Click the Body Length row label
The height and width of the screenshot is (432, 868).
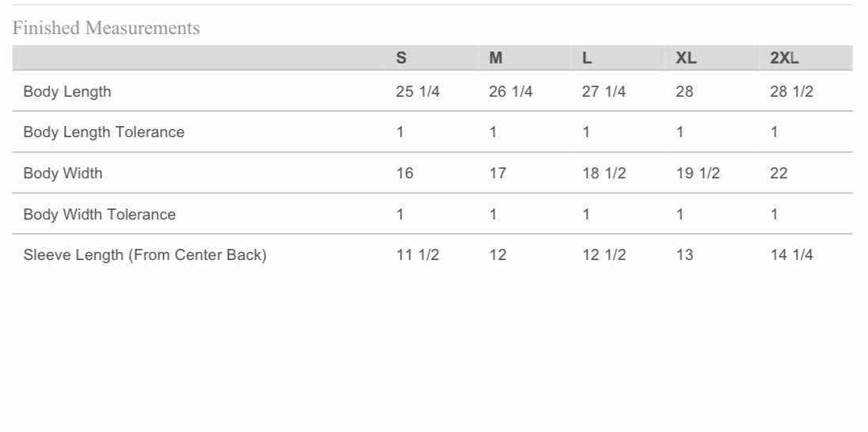67,92
